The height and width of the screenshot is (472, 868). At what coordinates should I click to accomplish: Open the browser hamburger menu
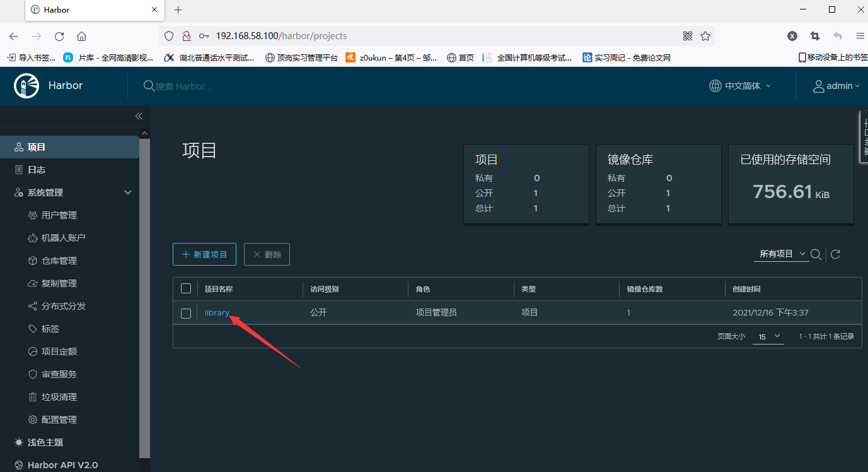(860, 36)
